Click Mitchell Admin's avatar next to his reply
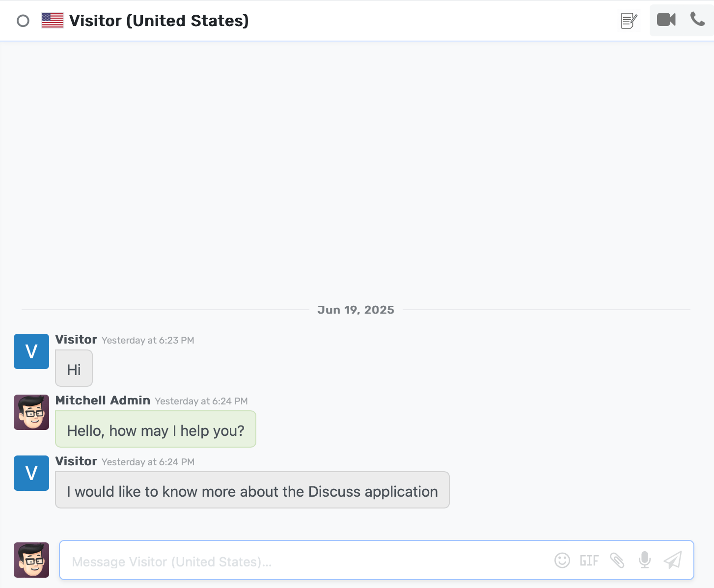The height and width of the screenshot is (588, 714). point(31,412)
